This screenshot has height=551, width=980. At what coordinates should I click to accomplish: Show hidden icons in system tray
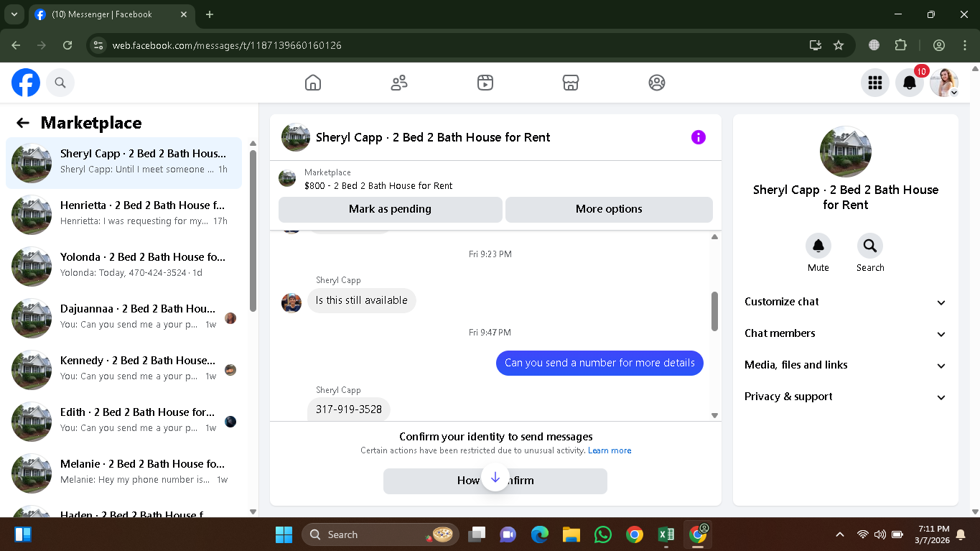pos(840,534)
